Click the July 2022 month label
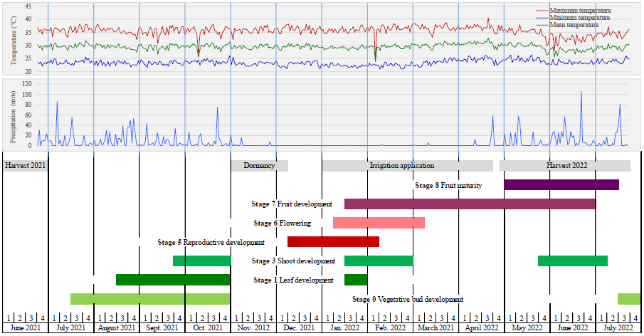 coord(617,328)
